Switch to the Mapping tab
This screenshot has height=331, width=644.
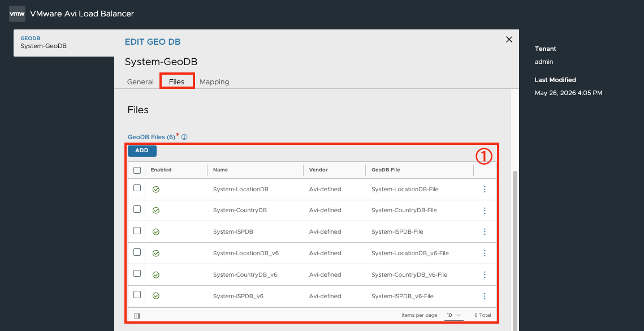tap(214, 82)
